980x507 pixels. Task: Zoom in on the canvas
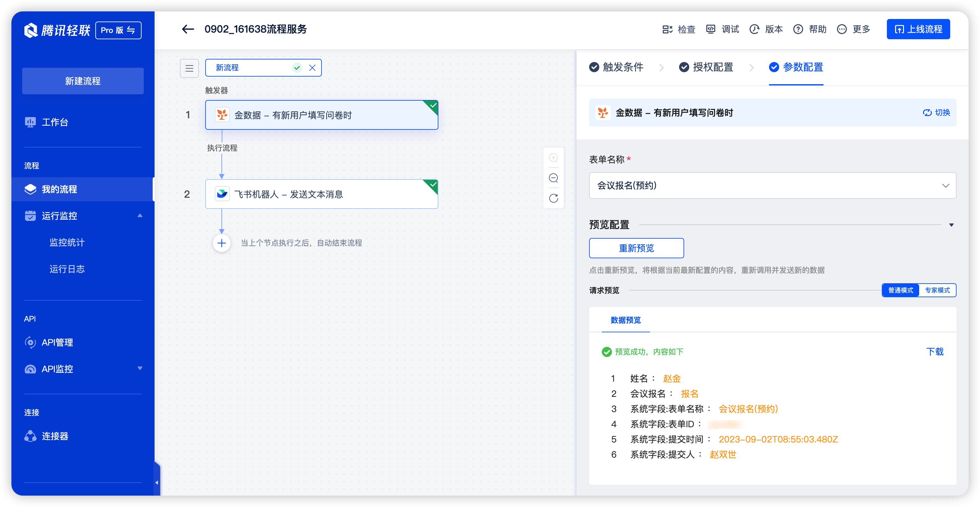(554, 158)
